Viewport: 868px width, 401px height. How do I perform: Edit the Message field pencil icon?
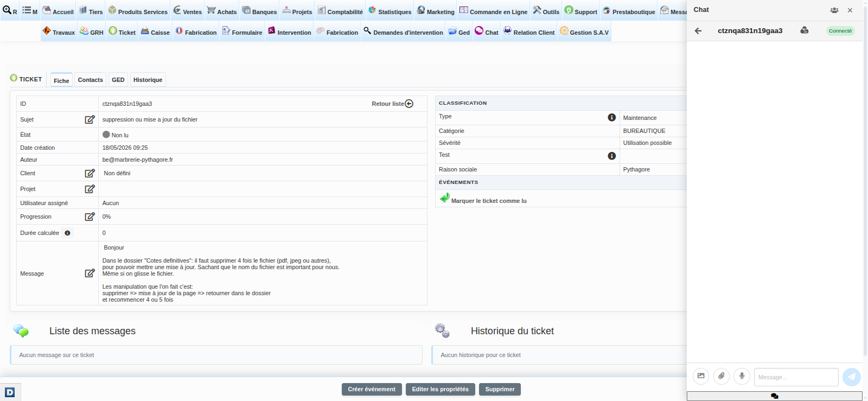90,273
